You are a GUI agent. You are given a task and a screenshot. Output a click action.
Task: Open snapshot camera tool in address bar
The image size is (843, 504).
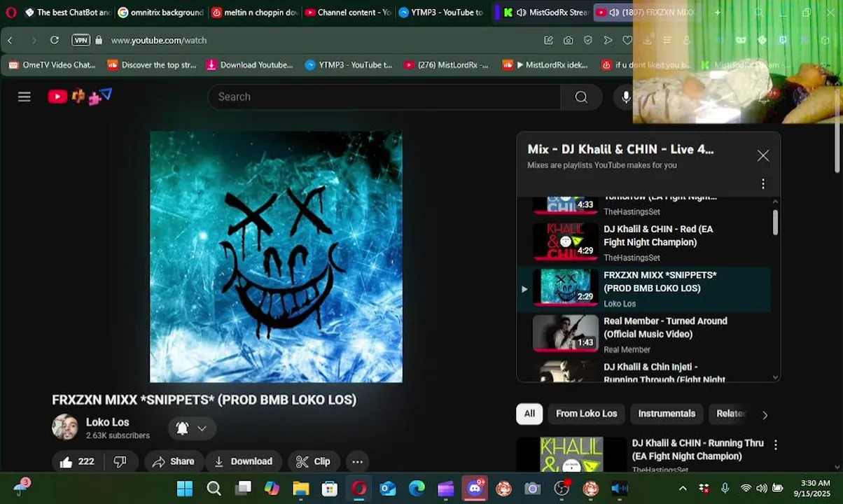pyautogui.click(x=568, y=40)
